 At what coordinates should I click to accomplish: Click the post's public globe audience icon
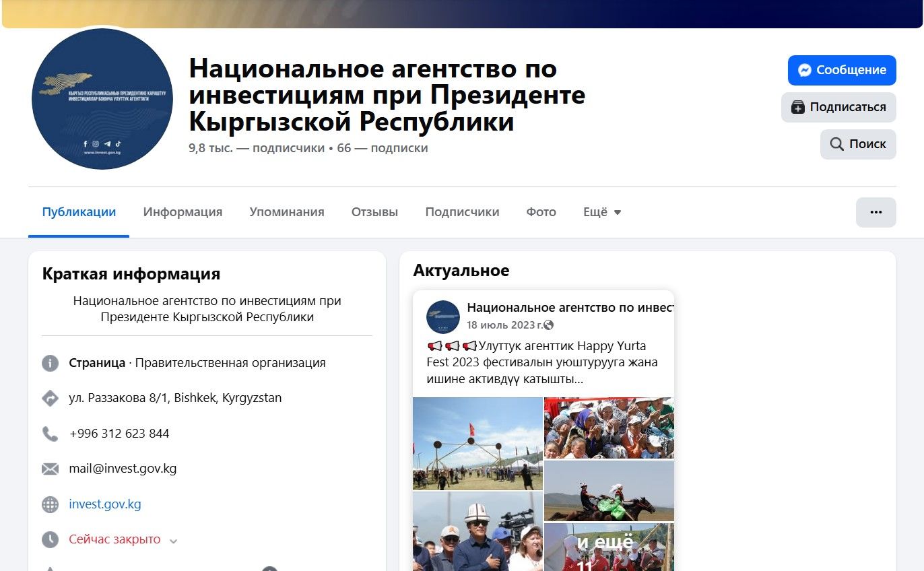[x=549, y=325]
